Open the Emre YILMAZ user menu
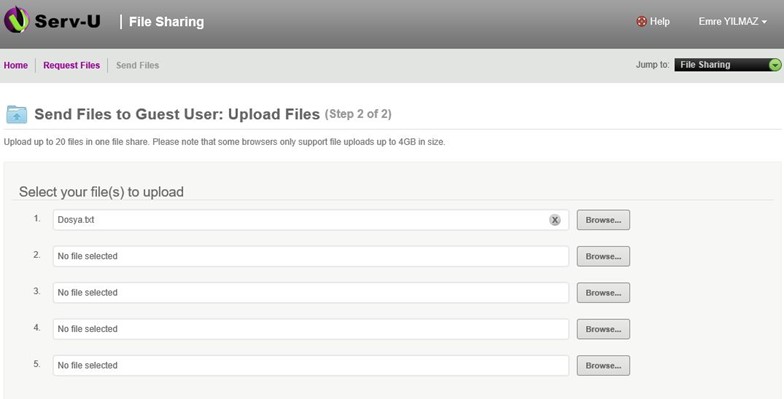784x399 pixels. coord(732,22)
